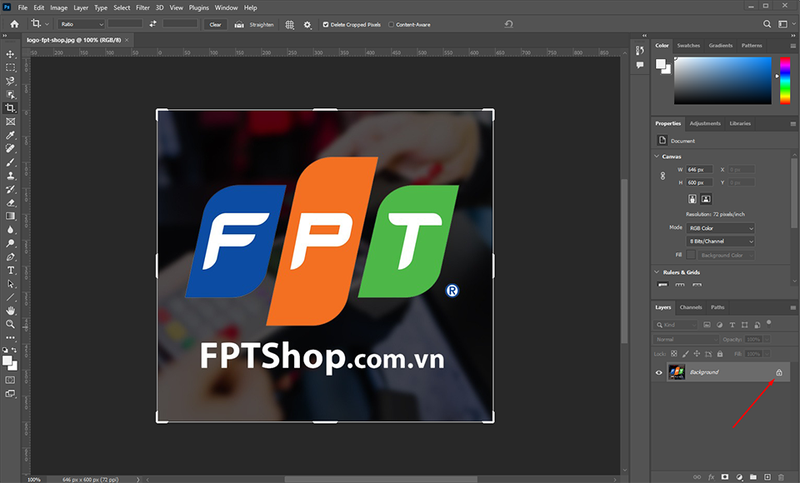Add a layer style fx
Viewport: 800px width, 483px height.
pyautogui.click(x=711, y=477)
